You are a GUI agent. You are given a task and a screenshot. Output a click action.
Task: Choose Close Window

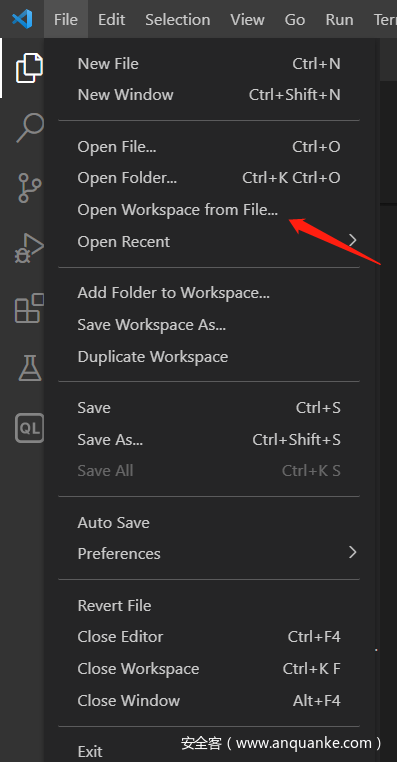coord(209,701)
